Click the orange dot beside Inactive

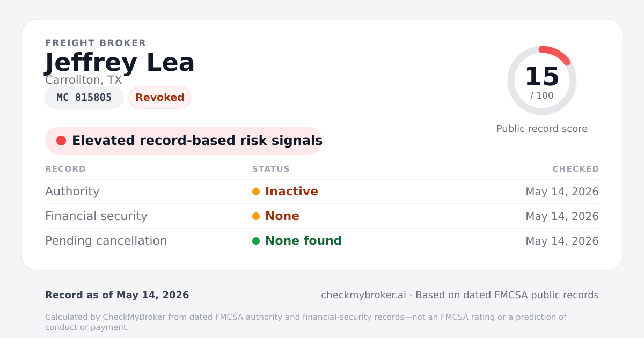coord(256,192)
